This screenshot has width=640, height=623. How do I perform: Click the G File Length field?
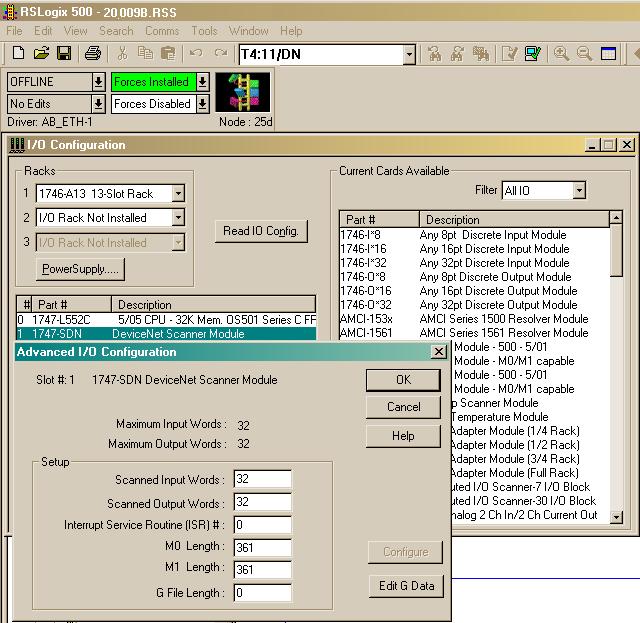[263, 592]
